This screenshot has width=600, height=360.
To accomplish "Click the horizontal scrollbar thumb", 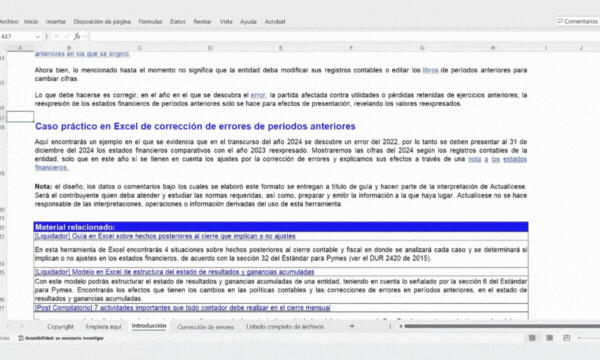I will [x=502, y=326].
